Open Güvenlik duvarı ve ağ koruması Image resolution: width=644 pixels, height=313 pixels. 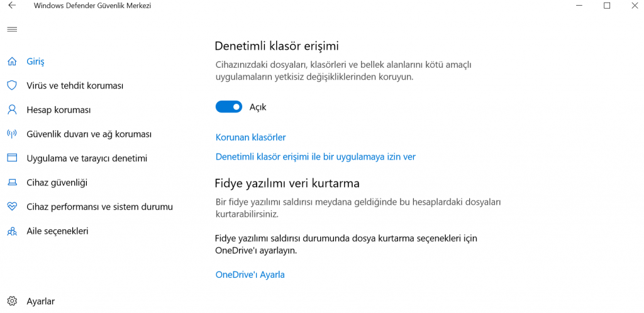(89, 134)
